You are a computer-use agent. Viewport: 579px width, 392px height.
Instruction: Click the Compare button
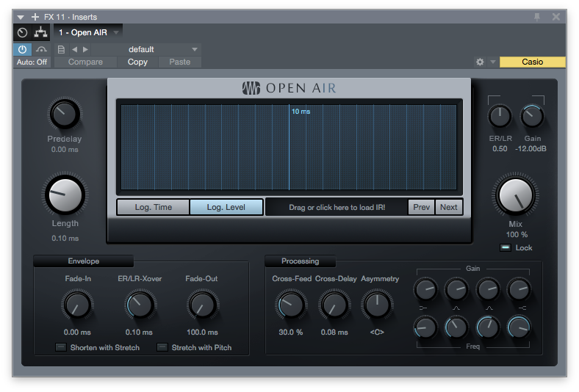(85, 62)
